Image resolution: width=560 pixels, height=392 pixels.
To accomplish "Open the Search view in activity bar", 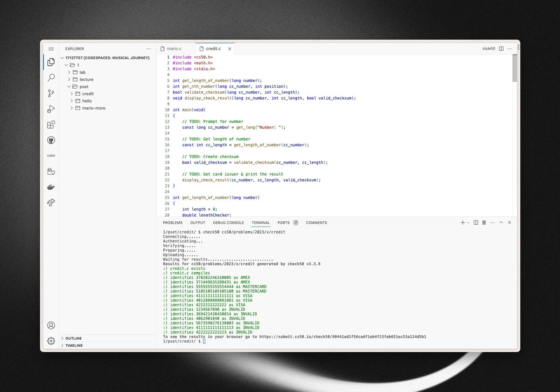I will click(51, 78).
